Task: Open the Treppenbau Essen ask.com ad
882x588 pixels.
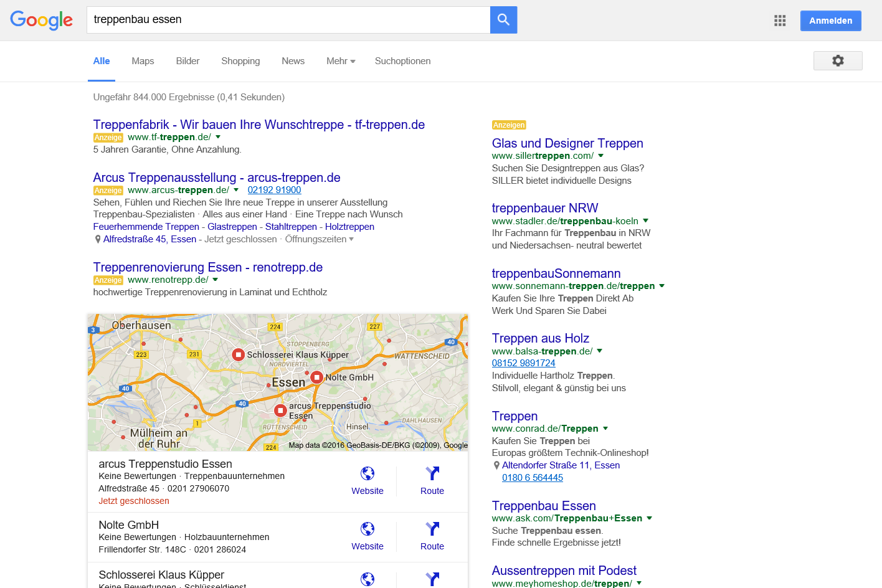Action: point(544,506)
